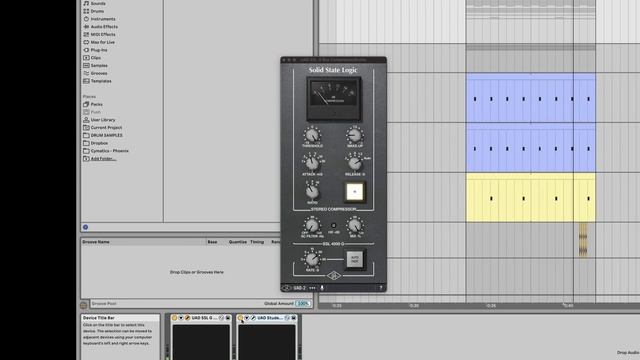Click the Templates icon
This screenshot has width=640, height=360.
[86, 81]
